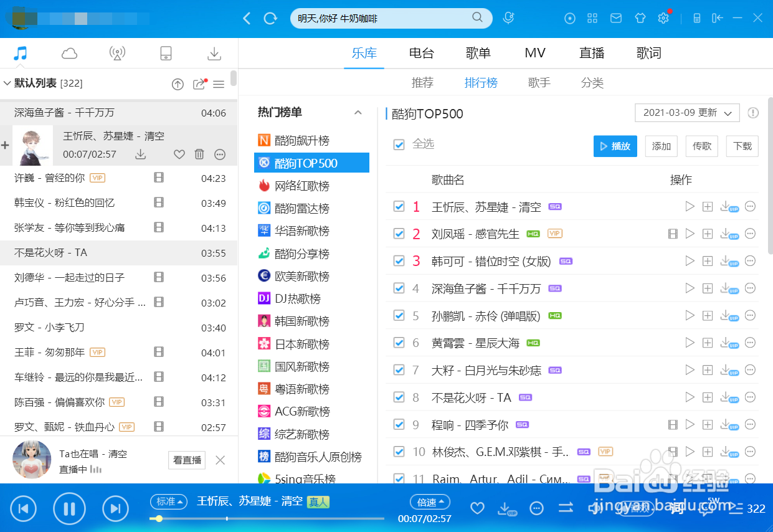Seek on the song progress bar

click(267, 518)
